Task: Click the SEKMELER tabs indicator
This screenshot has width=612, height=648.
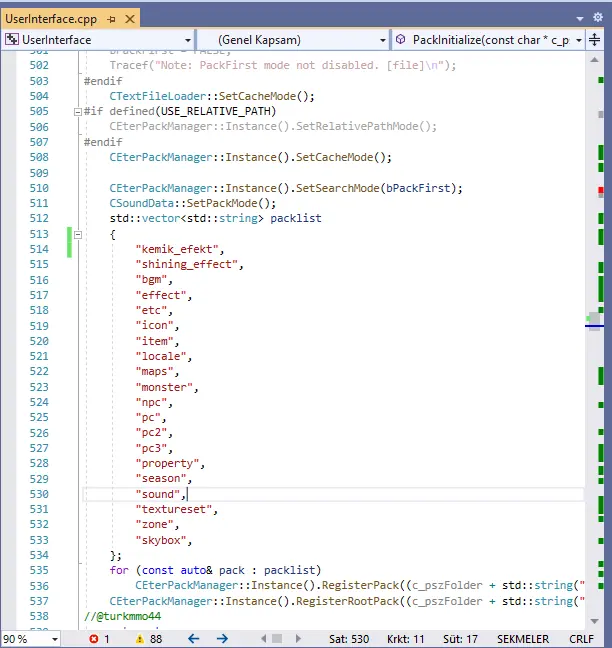Action: click(523, 639)
